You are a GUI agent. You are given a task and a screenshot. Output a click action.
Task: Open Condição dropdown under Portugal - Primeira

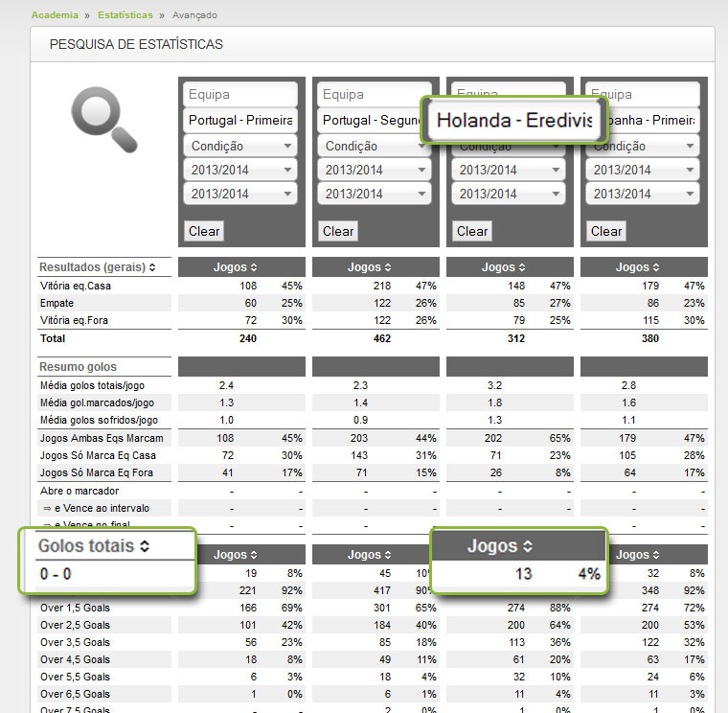(x=240, y=147)
